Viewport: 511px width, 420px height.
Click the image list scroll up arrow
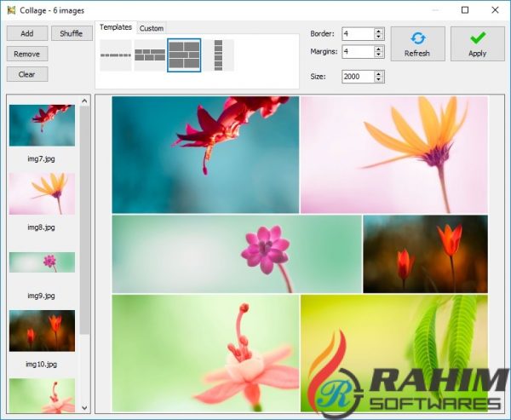(x=84, y=101)
